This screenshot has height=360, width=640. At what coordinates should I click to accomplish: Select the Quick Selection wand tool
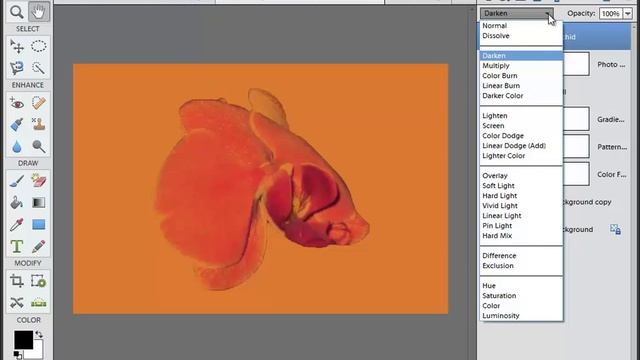click(x=39, y=68)
